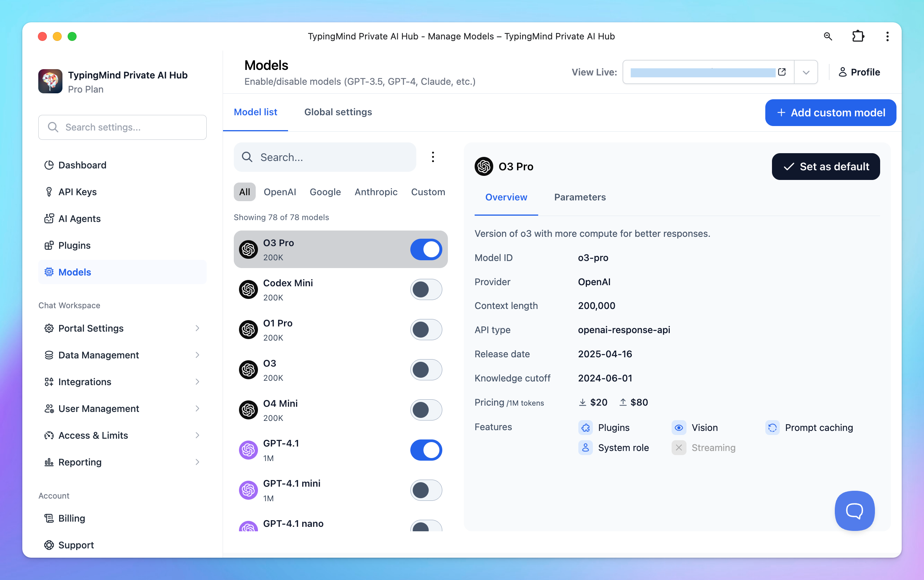The width and height of the screenshot is (924, 580).
Task: Open the model list three-dot options
Action: click(433, 157)
